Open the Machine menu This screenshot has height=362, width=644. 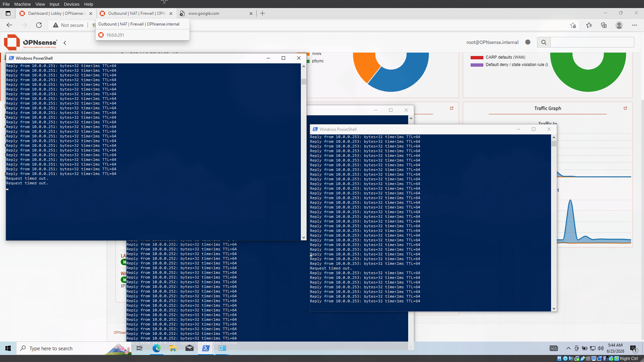point(22,4)
